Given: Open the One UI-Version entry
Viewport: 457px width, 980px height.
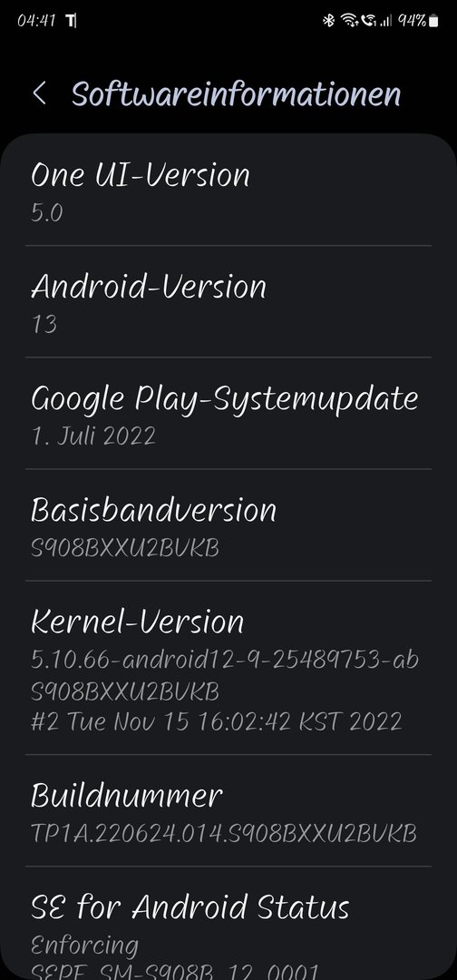Looking at the screenshot, I should (x=228, y=190).
